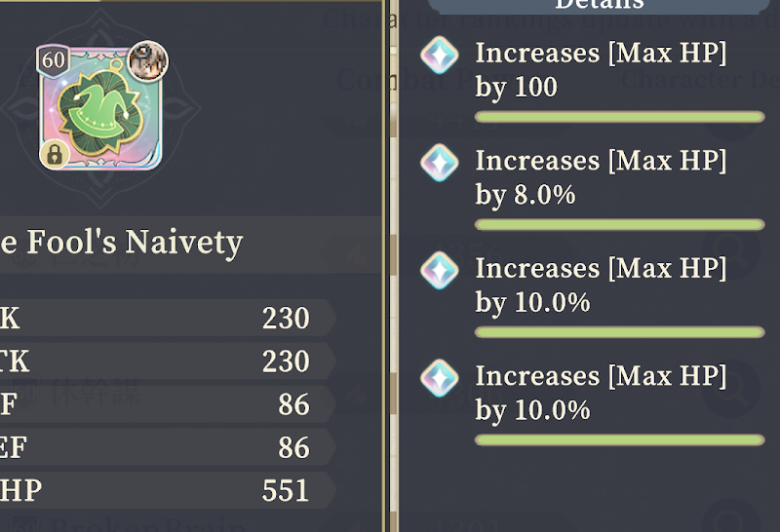Image resolution: width=780 pixels, height=532 pixels.
Task: Click the character portrait on the item
Action: [x=148, y=60]
